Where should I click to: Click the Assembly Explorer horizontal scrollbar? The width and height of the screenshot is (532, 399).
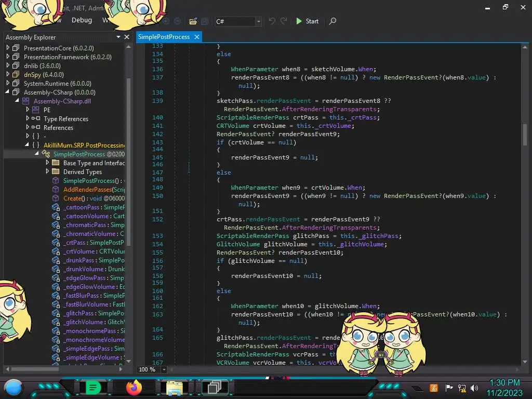pos(35,369)
